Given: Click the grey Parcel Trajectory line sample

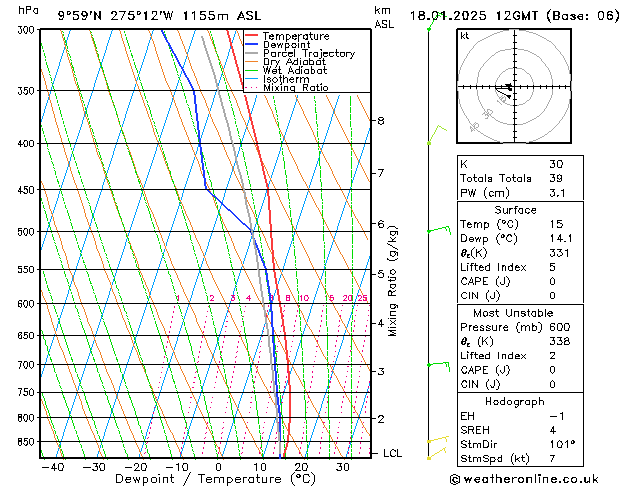Looking at the screenshot, I should click(x=252, y=53).
